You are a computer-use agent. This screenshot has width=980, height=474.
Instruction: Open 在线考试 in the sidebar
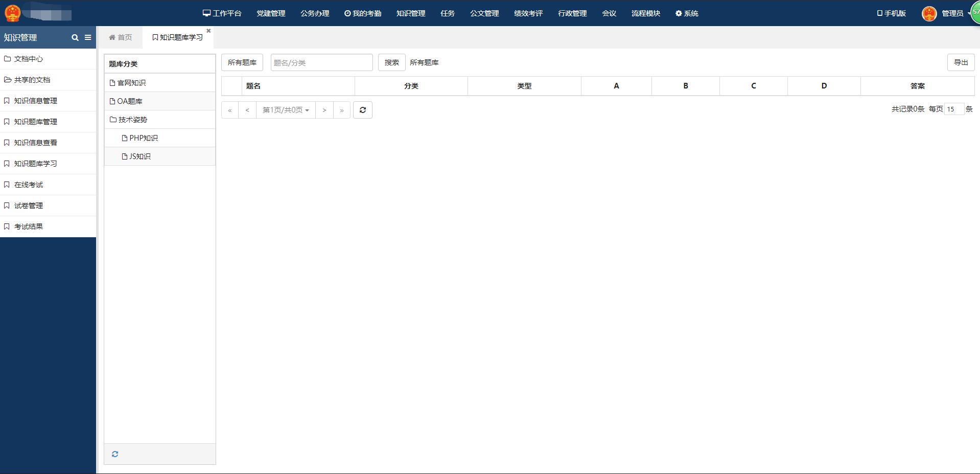48,185
